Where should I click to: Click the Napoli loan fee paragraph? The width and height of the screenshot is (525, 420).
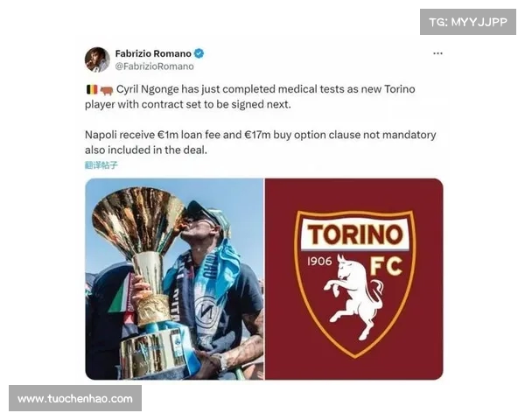pos(260,143)
